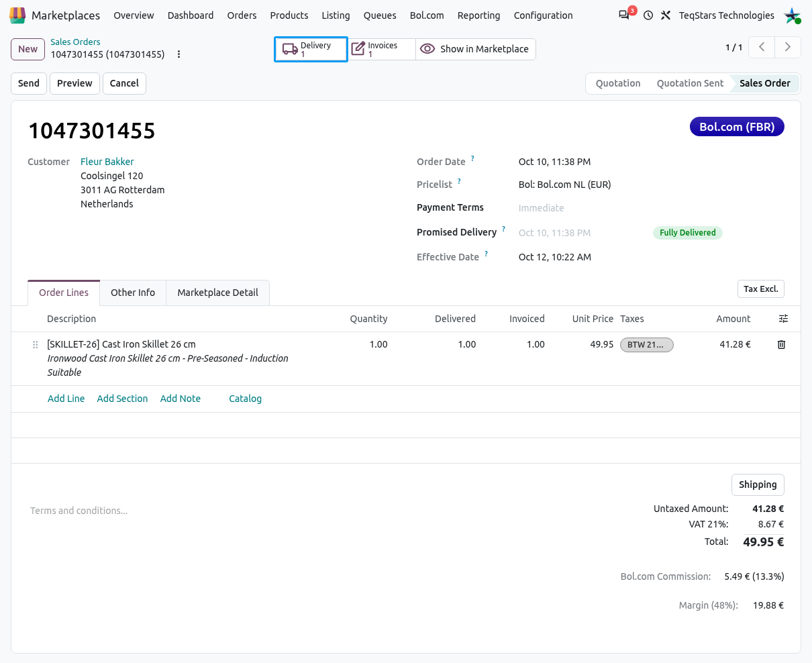
Task: Click the Amount 41.28 € cell
Action: 735,344
